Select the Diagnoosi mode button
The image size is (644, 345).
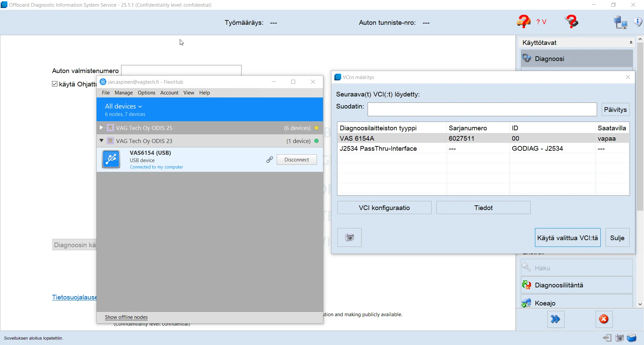coord(577,58)
